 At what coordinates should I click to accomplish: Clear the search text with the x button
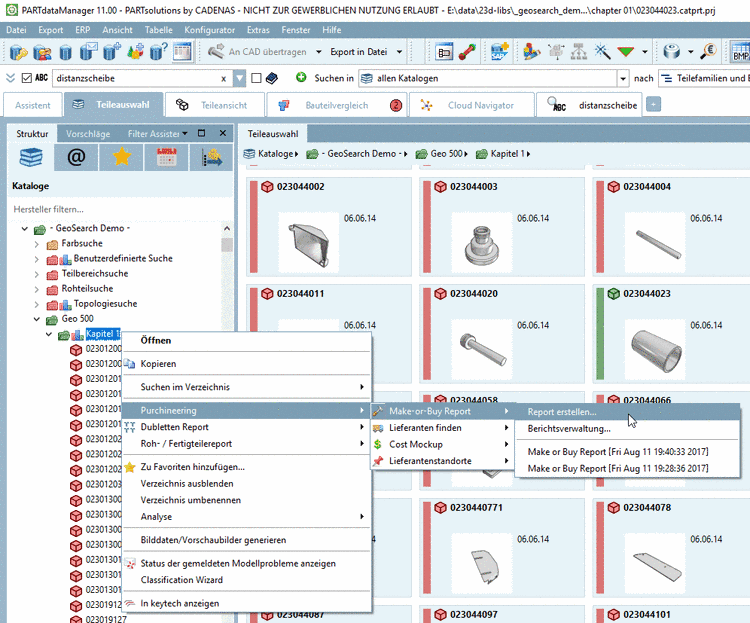223,79
